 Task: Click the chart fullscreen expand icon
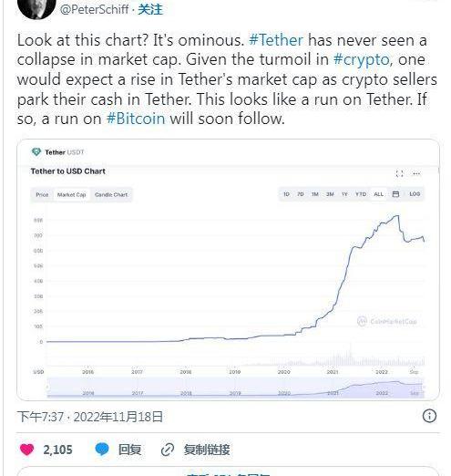tap(399, 173)
